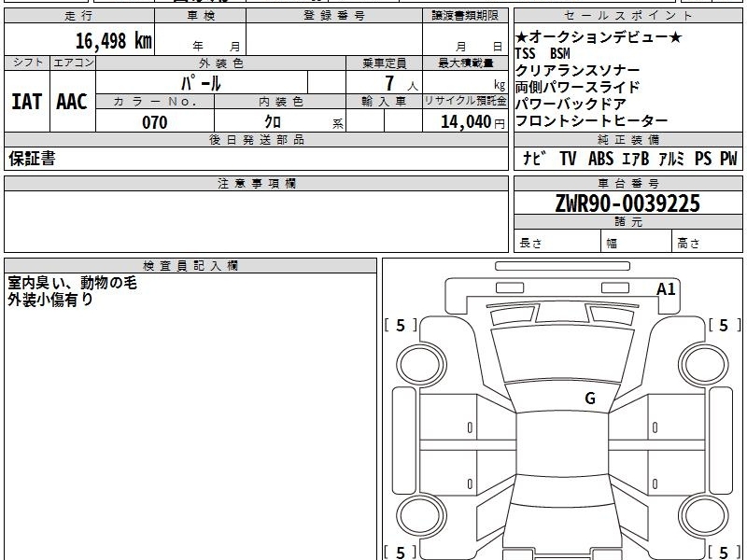Click the A1 damage mark on car diagram
This screenshot has height=560, width=747.
(x=666, y=289)
